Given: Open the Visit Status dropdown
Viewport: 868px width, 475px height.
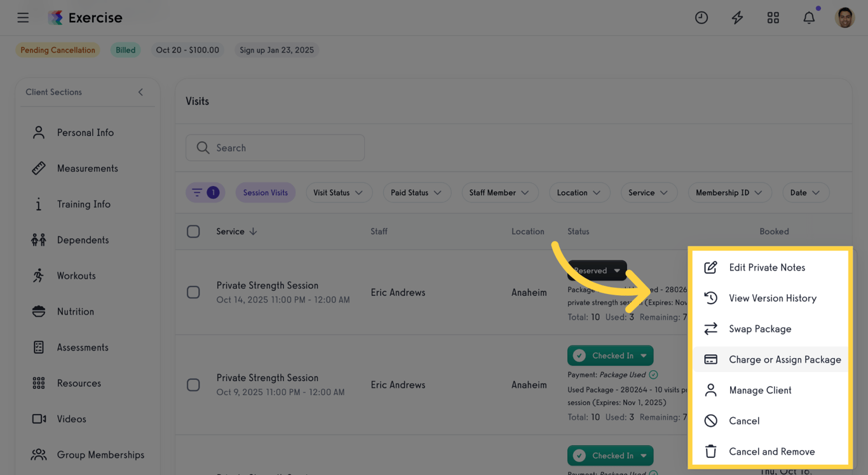Looking at the screenshot, I should coord(339,192).
